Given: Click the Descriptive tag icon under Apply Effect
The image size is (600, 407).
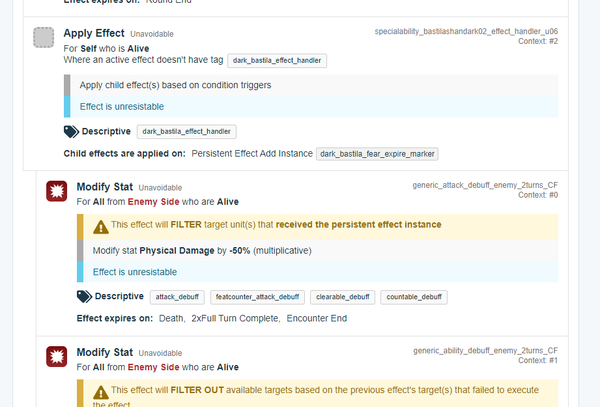Looking at the screenshot, I should tap(71, 131).
